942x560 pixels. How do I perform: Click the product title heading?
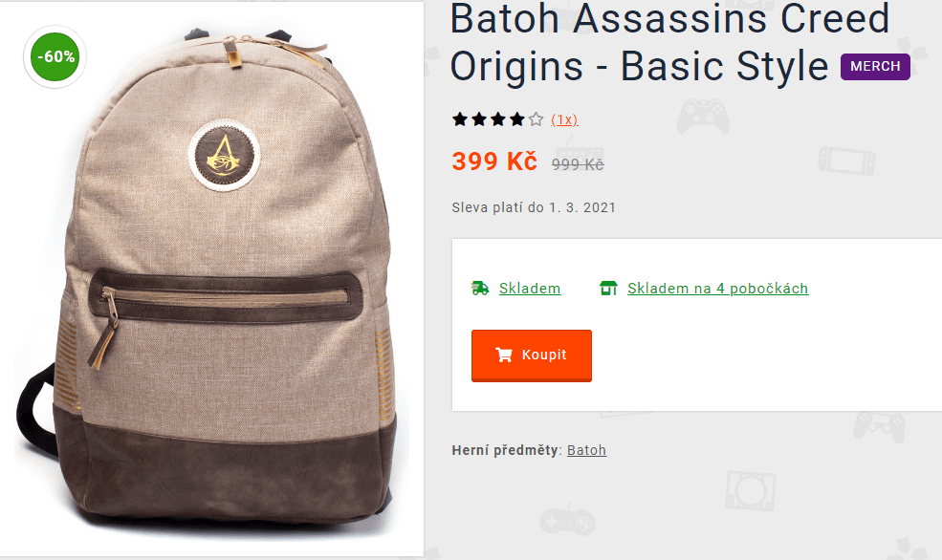coord(669,42)
